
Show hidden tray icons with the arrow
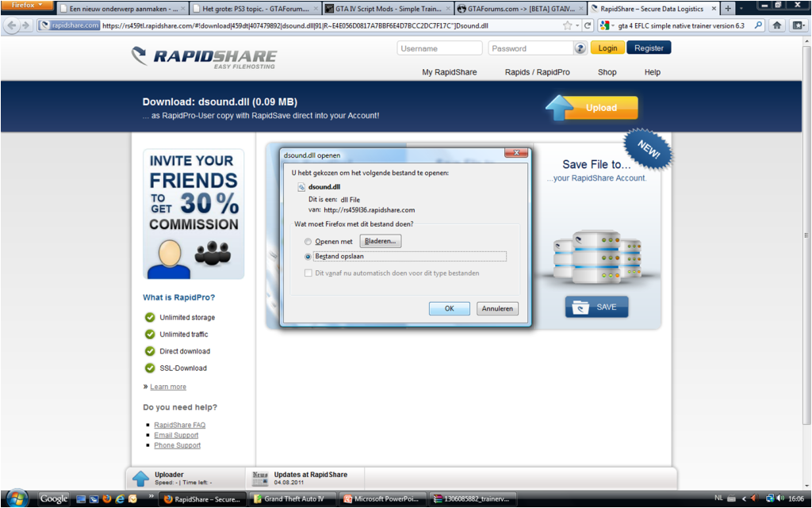point(744,498)
